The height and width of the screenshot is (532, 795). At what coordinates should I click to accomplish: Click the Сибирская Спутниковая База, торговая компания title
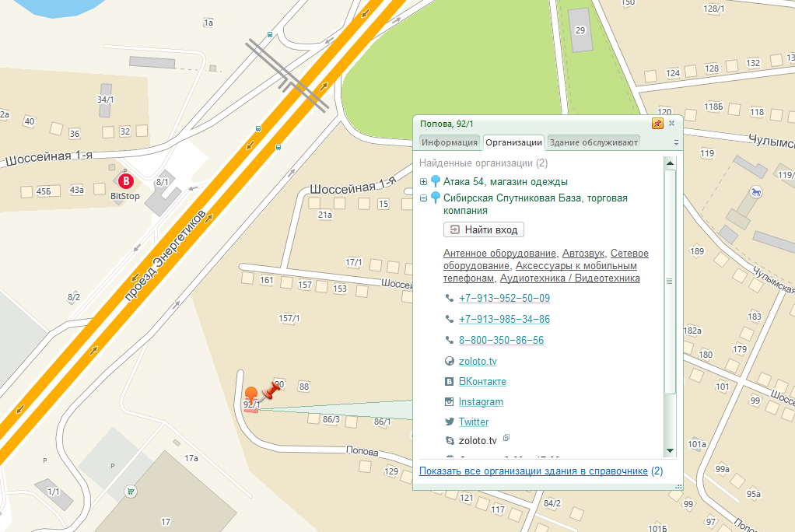click(x=535, y=204)
